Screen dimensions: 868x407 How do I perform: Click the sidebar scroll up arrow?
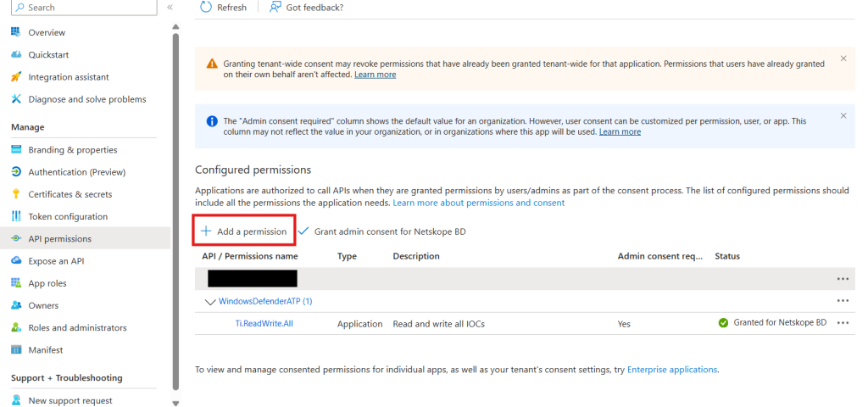point(175,26)
